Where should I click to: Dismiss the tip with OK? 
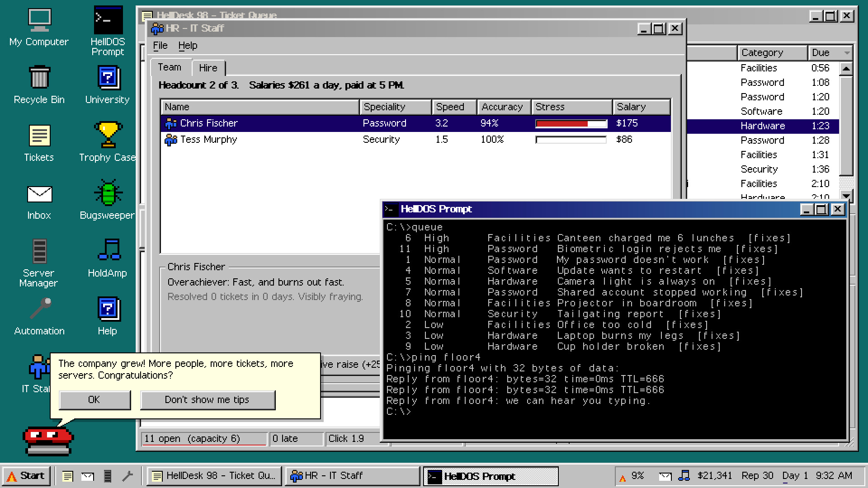tap(94, 400)
